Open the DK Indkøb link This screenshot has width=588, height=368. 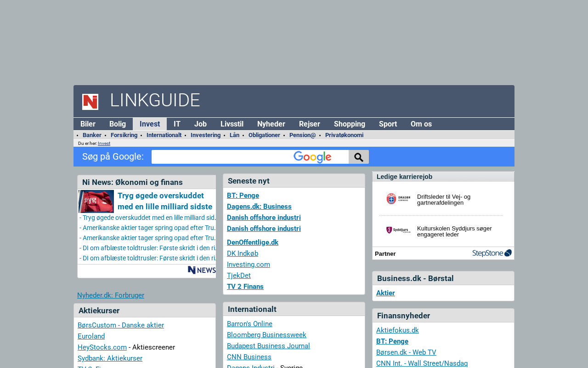[x=243, y=253]
